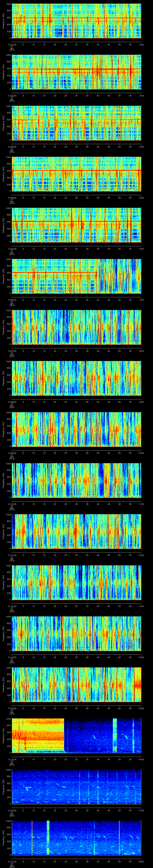Click the '13:10:00' start time label
The height and width of the screenshot is (868, 153).
click(x=12, y=504)
